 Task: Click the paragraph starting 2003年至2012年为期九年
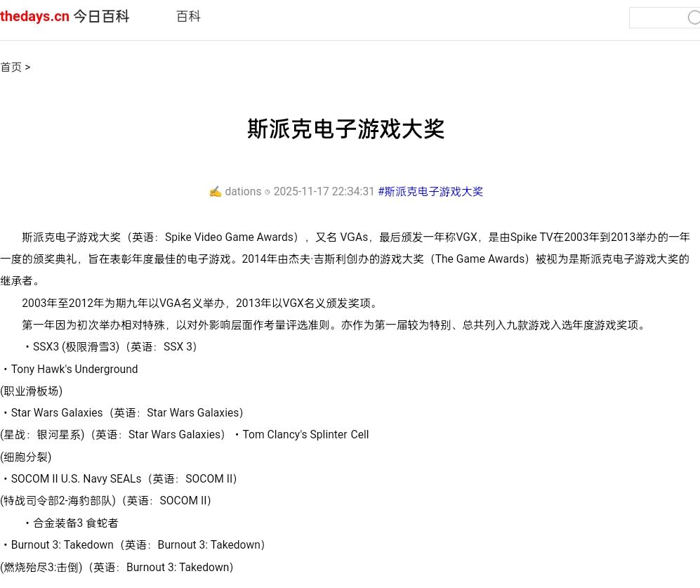coord(200,303)
